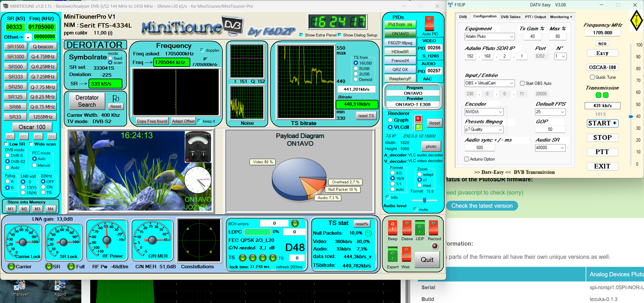Screen dimensions: 644x303
Task: Click the Frequency MHz 1705.000 field
Action: pyautogui.click(x=602, y=33)
